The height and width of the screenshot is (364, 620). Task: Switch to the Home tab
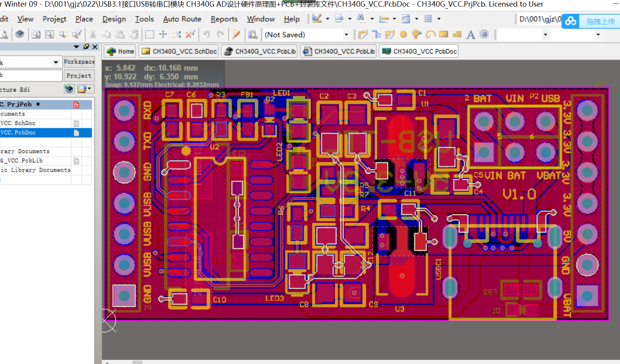pyautogui.click(x=120, y=51)
